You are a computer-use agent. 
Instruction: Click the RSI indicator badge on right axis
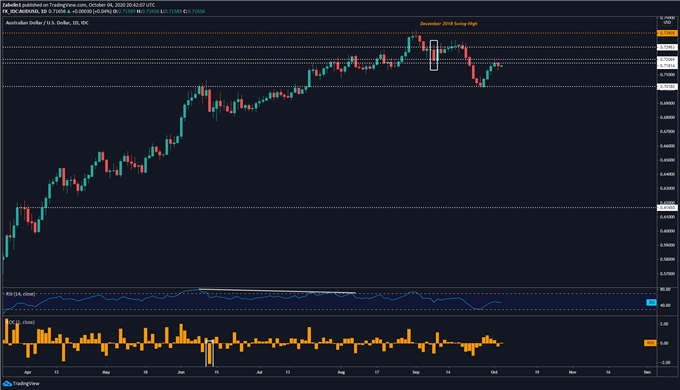(651, 302)
